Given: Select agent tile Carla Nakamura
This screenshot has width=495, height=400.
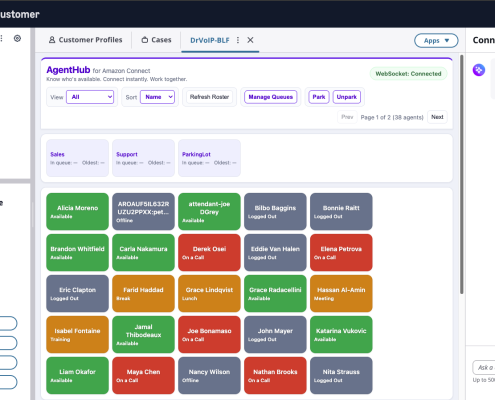Looking at the screenshot, I should [x=143, y=253].
